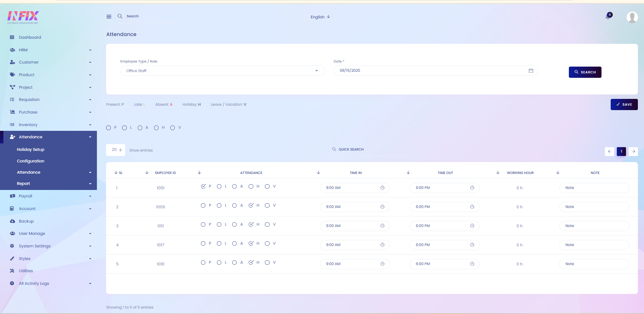Click the Project sidebar icon

(x=12, y=87)
